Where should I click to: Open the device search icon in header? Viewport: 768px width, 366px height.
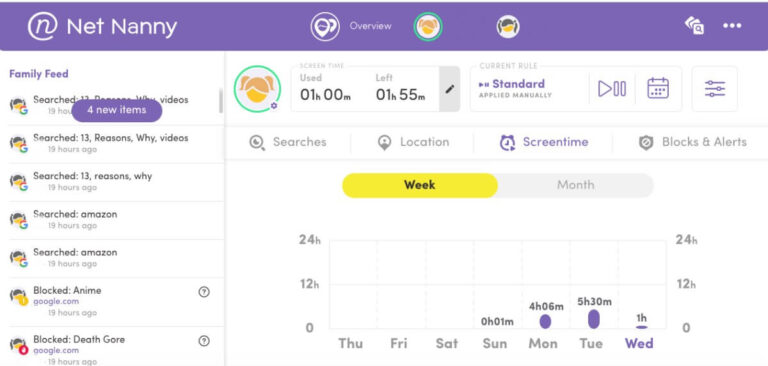695,25
